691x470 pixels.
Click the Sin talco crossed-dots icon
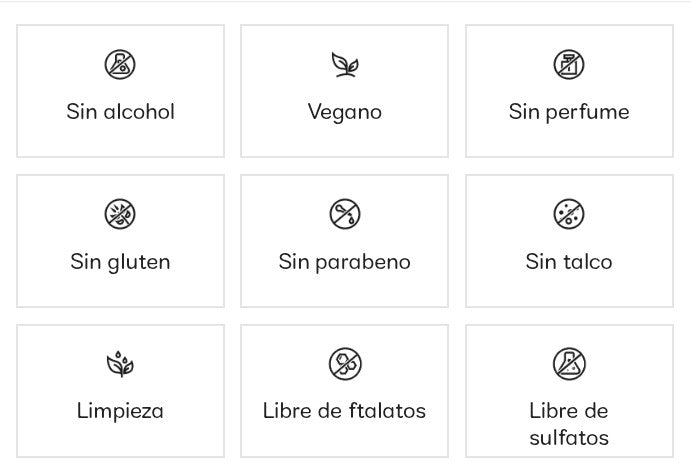[x=569, y=214]
